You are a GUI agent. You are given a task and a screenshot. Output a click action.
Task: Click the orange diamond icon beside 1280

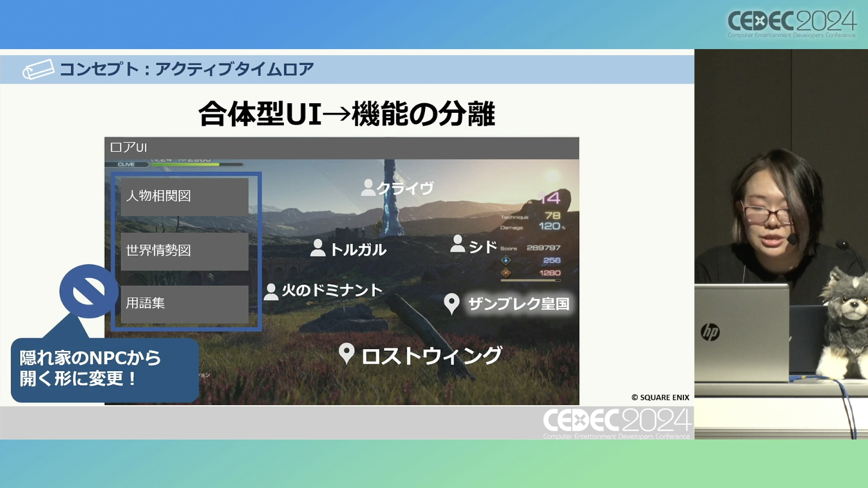pyautogui.click(x=506, y=273)
